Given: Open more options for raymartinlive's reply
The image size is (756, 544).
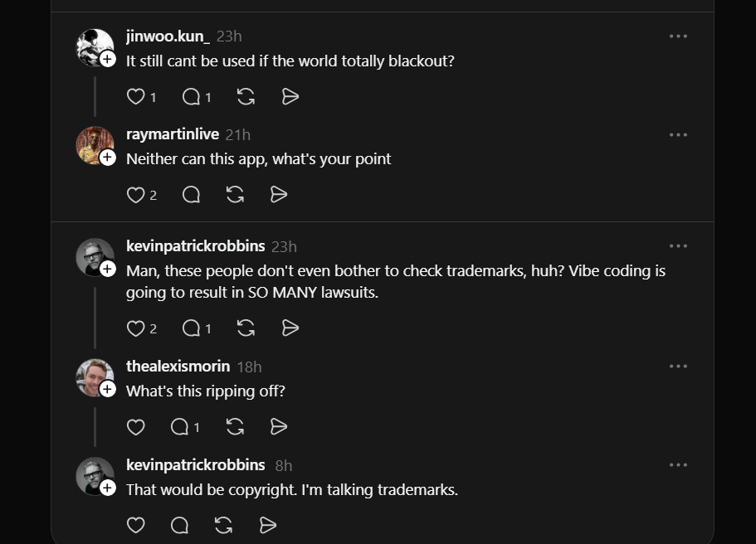Looking at the screenshot, I should (678, 135).
